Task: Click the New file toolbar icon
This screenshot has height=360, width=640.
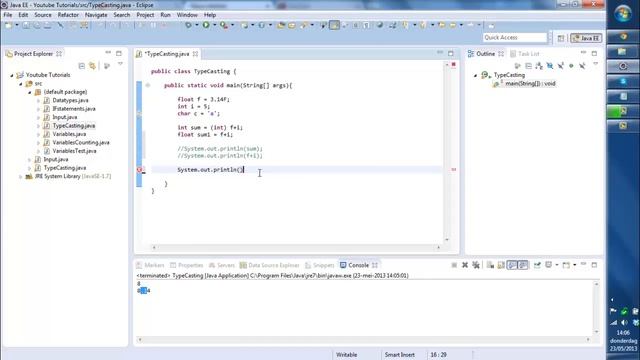Action: (8, 25)
